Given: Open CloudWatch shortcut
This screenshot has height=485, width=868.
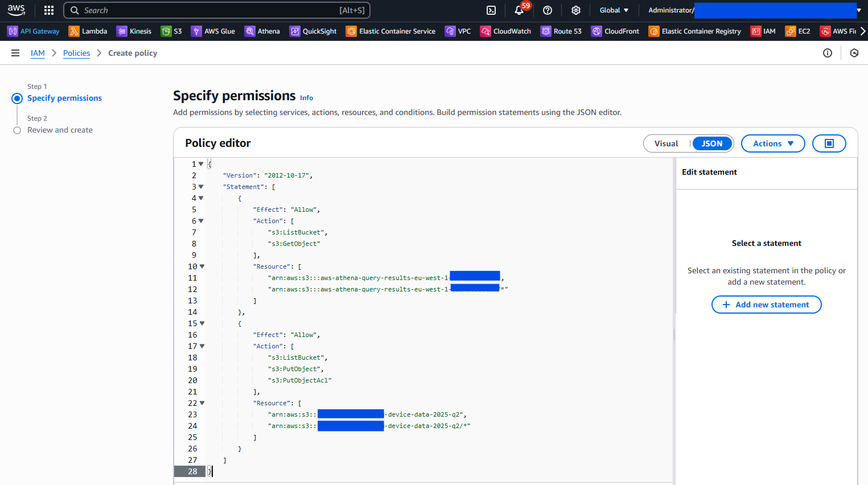Looking at the screenshot, I should [505, 31].
